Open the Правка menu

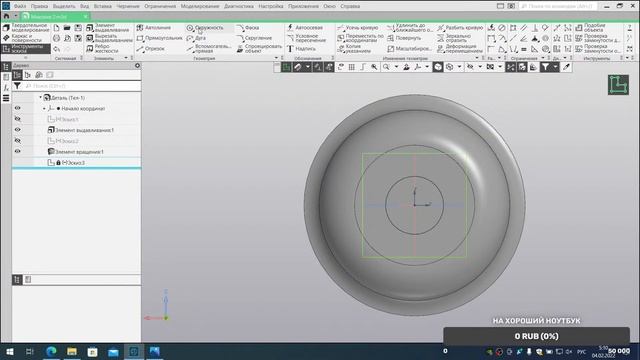(39, 6)
